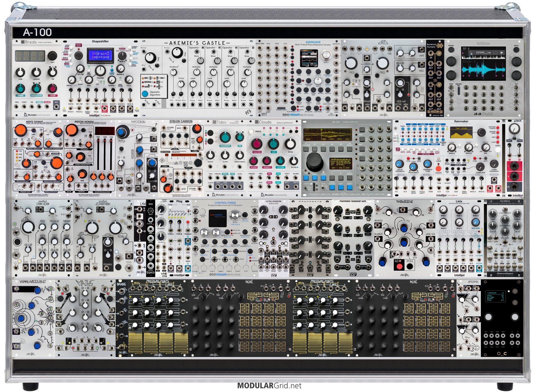Turn the teal TIMBRE knob on Braids
The image size is (539, 392).
20,88
